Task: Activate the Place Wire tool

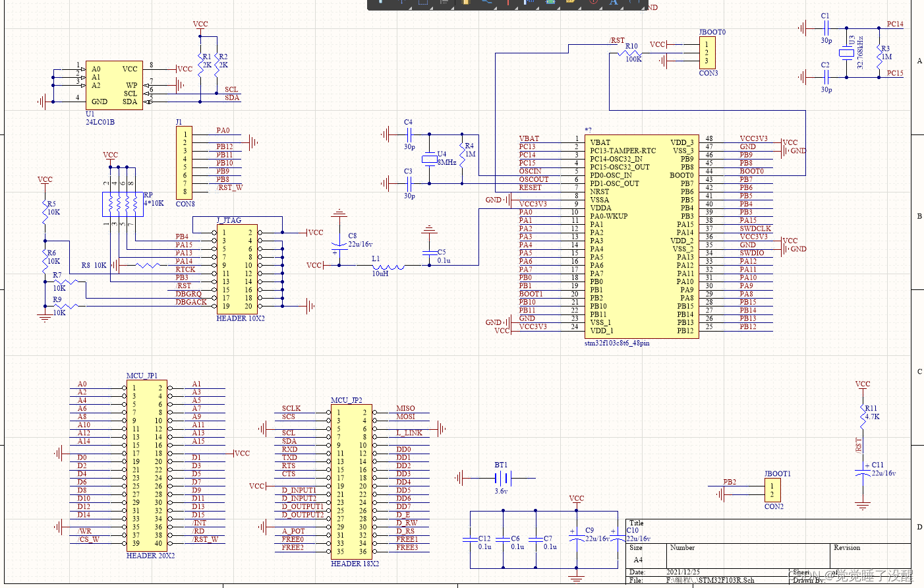Action: point(488,3)
